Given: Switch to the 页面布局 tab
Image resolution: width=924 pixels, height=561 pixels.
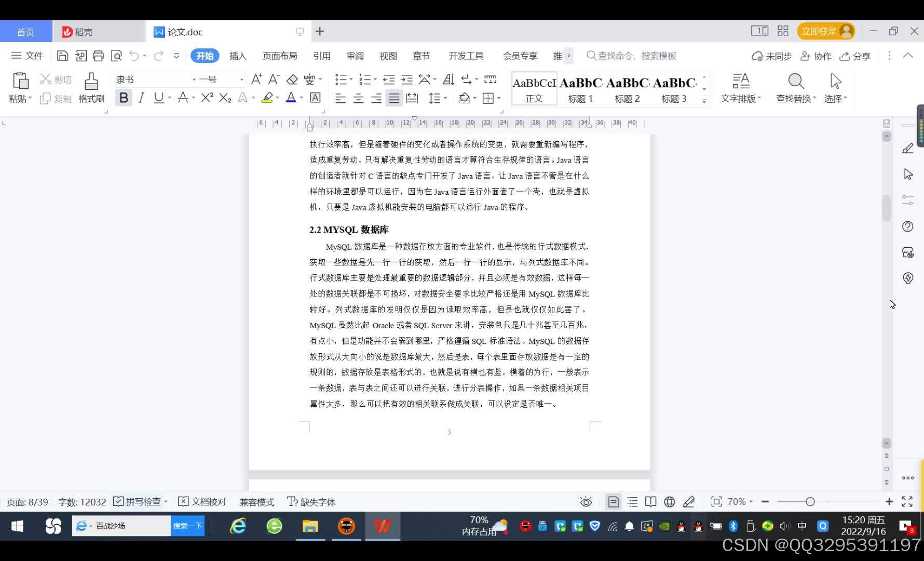Looking at the screenshot, I should (280, 56).
